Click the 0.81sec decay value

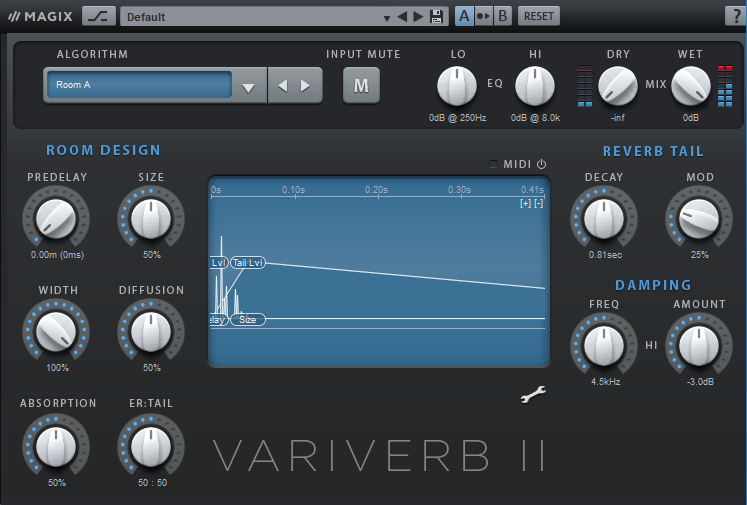pyautogui.click(x=605, y=255)
